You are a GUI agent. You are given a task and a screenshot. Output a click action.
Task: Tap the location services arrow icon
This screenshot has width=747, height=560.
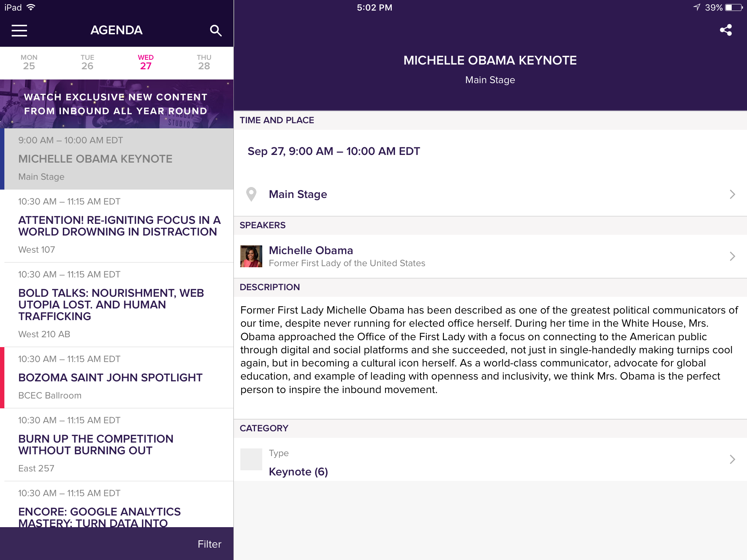[x=697, y=7]
